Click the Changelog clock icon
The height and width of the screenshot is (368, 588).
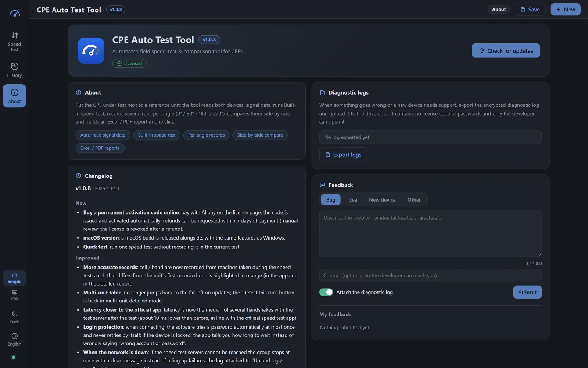pos(79,176)
